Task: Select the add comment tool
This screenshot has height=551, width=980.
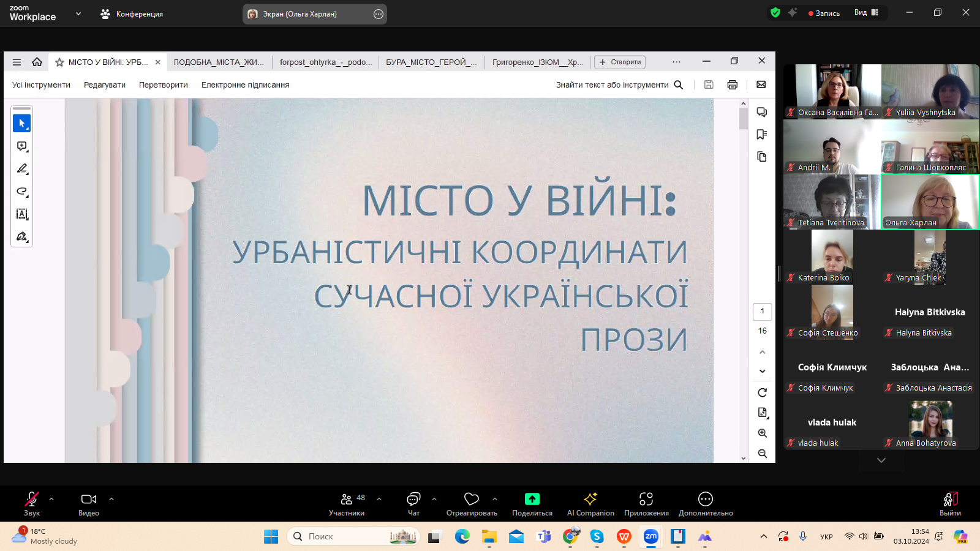Action: pyautogui.click(x=21, y=146)
